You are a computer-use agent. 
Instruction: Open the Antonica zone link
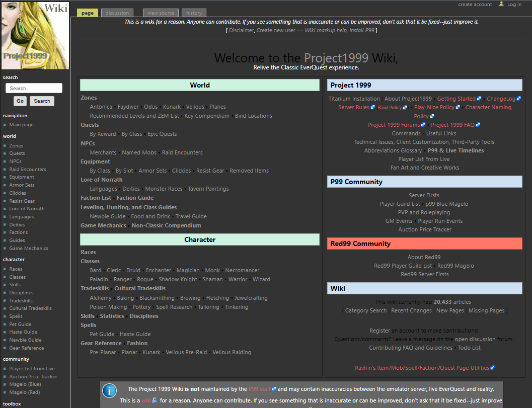pyautogui.click(x=101, y=107)
